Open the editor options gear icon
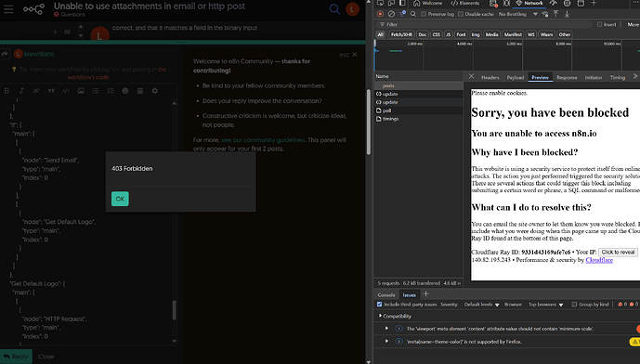640x364 pixels. [155, 91]
